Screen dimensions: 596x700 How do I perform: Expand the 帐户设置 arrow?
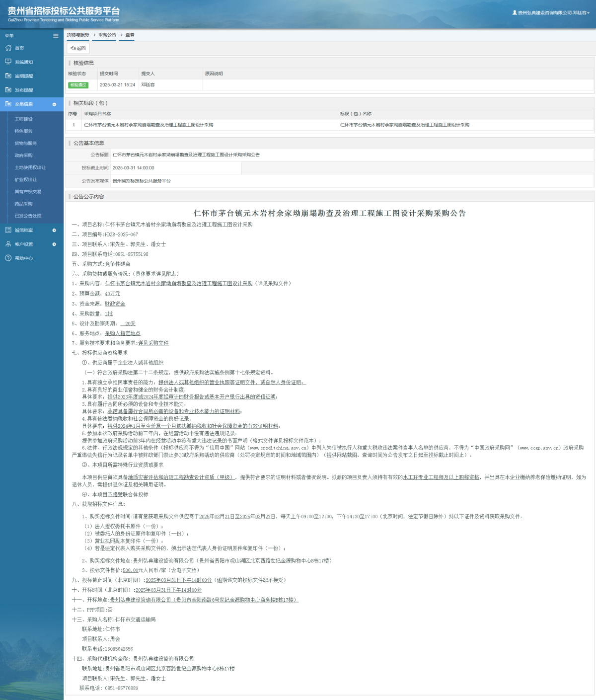tap(54, 244)
